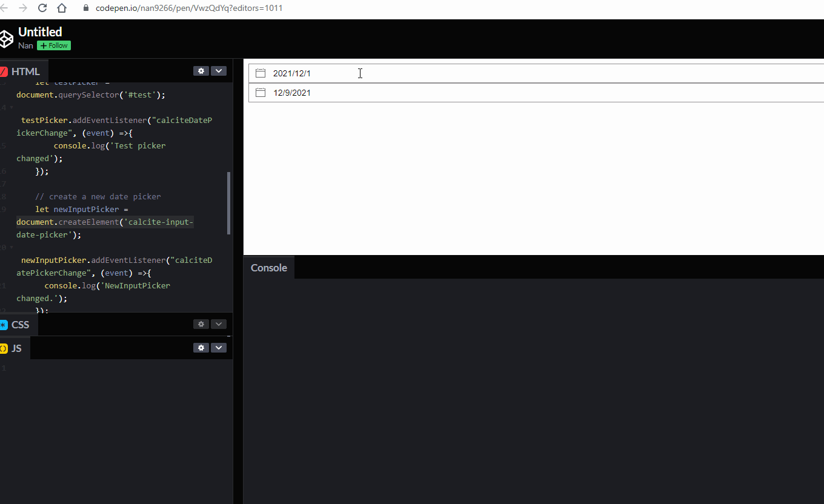Viewport: 824px width, 504px height.
Task: Click the calendar icon beside 12/9/2021
Action: 260,92
